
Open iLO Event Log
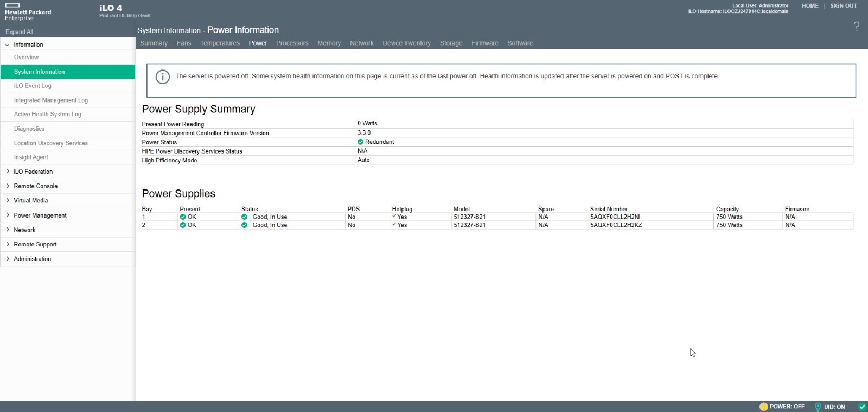(67, 86)
